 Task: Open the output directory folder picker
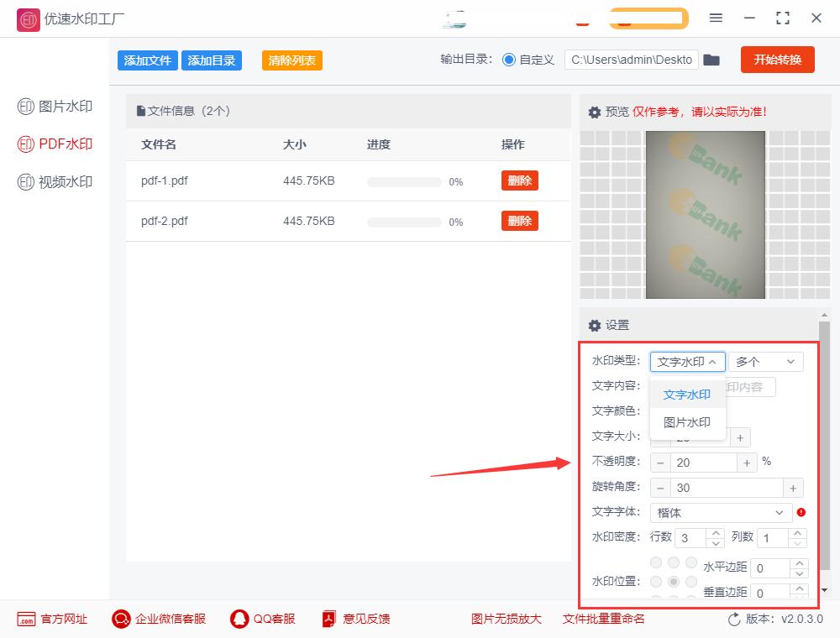tap(711, 59)
